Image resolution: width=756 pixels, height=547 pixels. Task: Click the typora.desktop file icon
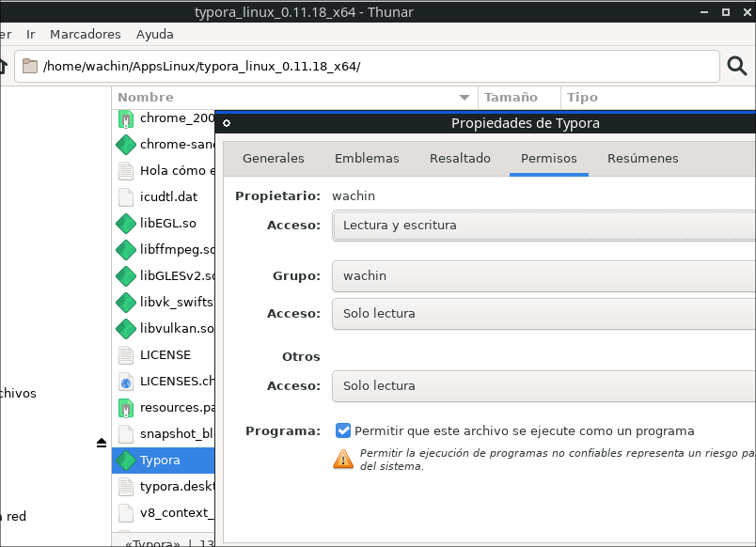click(126, 487)
